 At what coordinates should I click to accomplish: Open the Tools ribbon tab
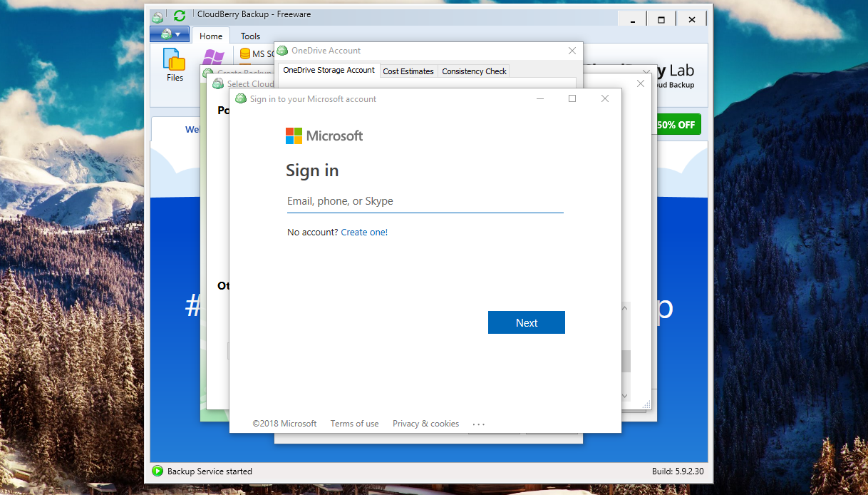pos(250,36)
